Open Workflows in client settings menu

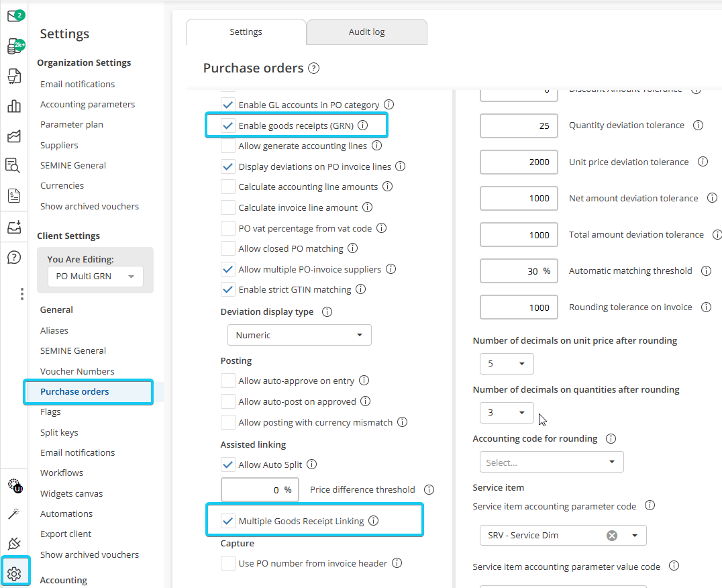(62, 473)
